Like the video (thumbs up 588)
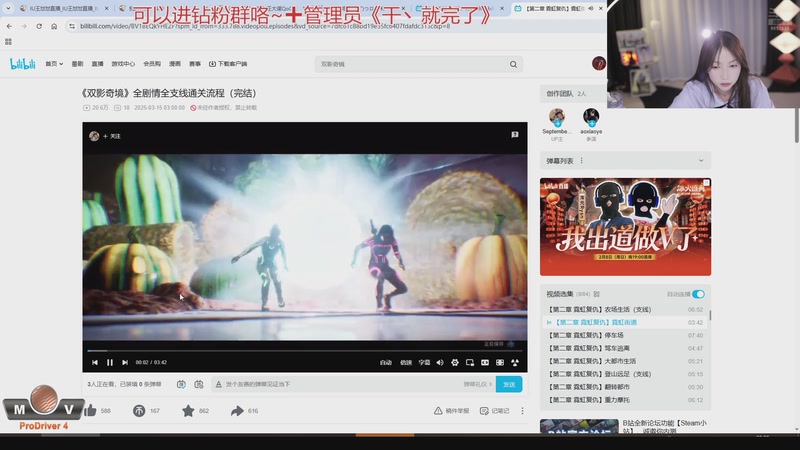Image resolution: width=800 pixels, height=450 pixels. click(x=90, y=410)
